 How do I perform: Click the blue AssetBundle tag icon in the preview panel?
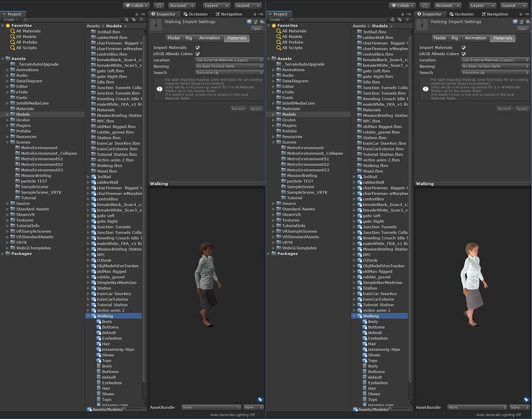coord(260,399)
